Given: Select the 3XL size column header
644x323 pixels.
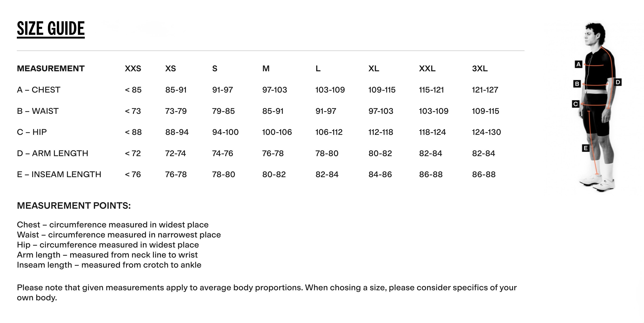Looking at the screenshot, I should (480, 68).
